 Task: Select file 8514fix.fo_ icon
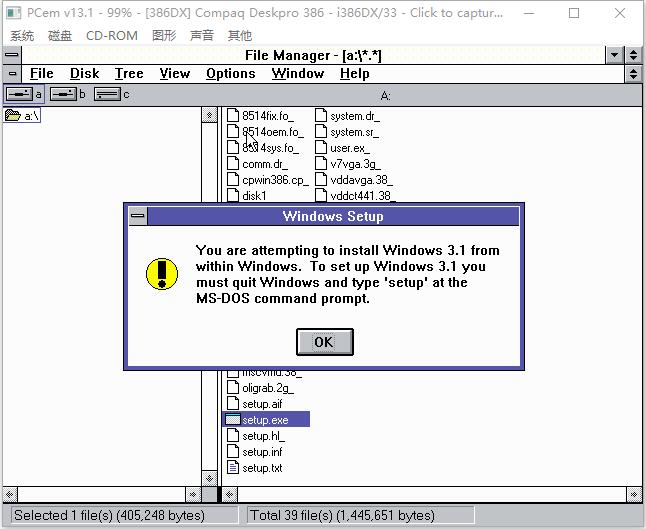pos(233,115)
